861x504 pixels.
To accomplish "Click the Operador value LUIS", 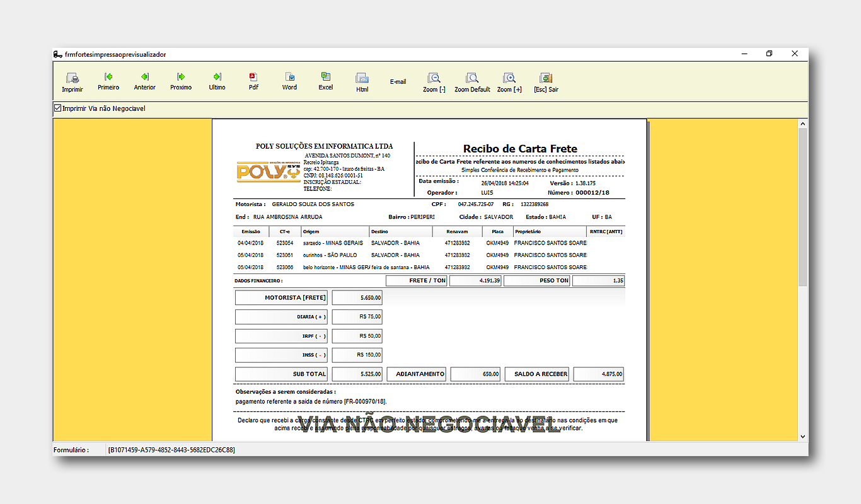I will tap(487, 193).
